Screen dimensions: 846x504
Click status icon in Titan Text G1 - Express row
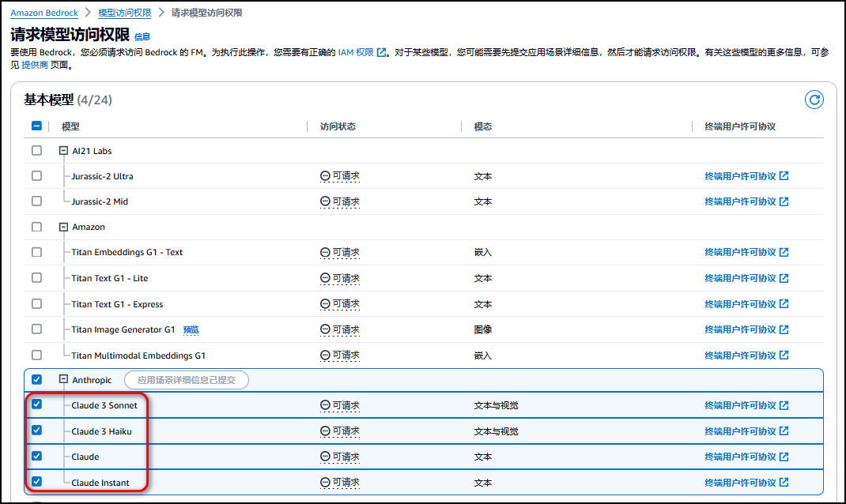tap(325, 304)
